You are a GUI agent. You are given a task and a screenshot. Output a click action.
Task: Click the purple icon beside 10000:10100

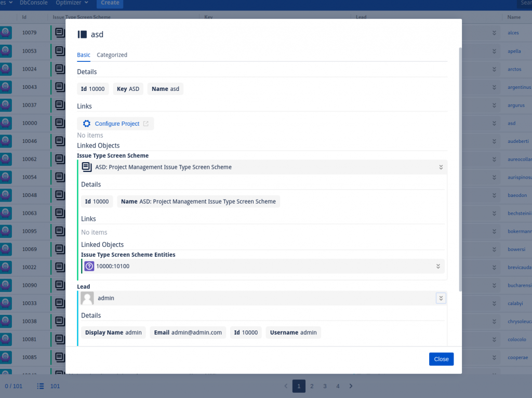[89, 267]
